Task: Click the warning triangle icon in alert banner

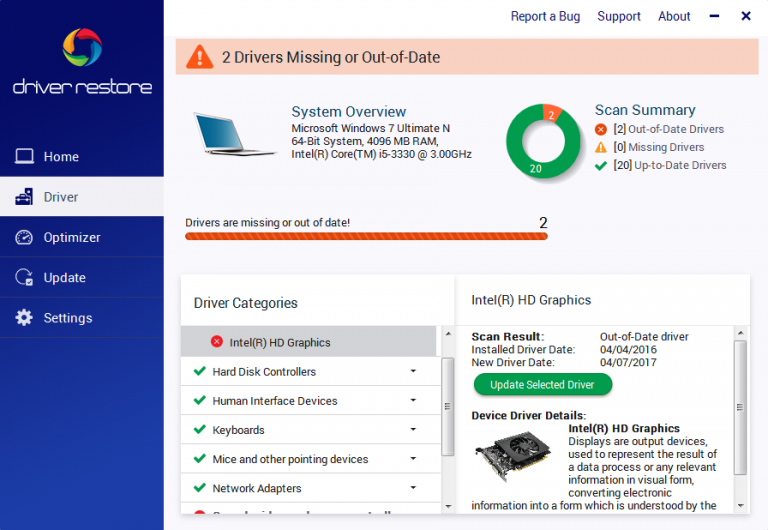Action: (200, 57)
